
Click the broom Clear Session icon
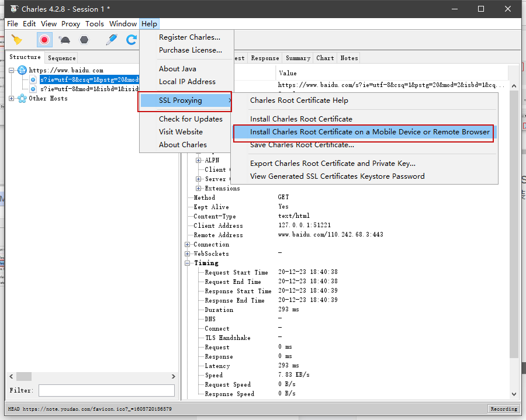[x=16, y=40]
